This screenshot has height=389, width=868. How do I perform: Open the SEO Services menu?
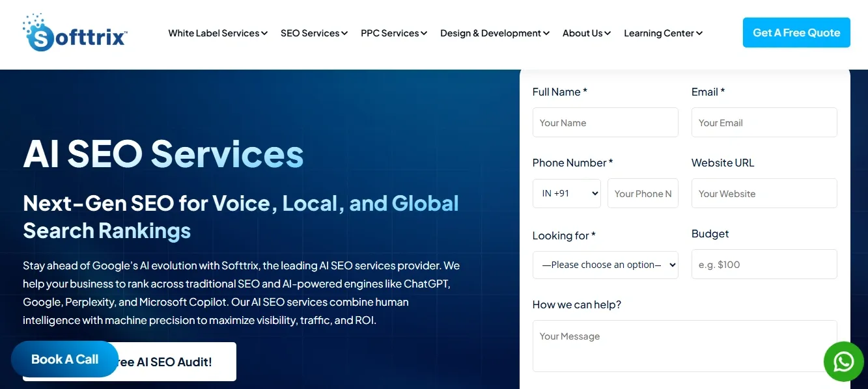314,33
